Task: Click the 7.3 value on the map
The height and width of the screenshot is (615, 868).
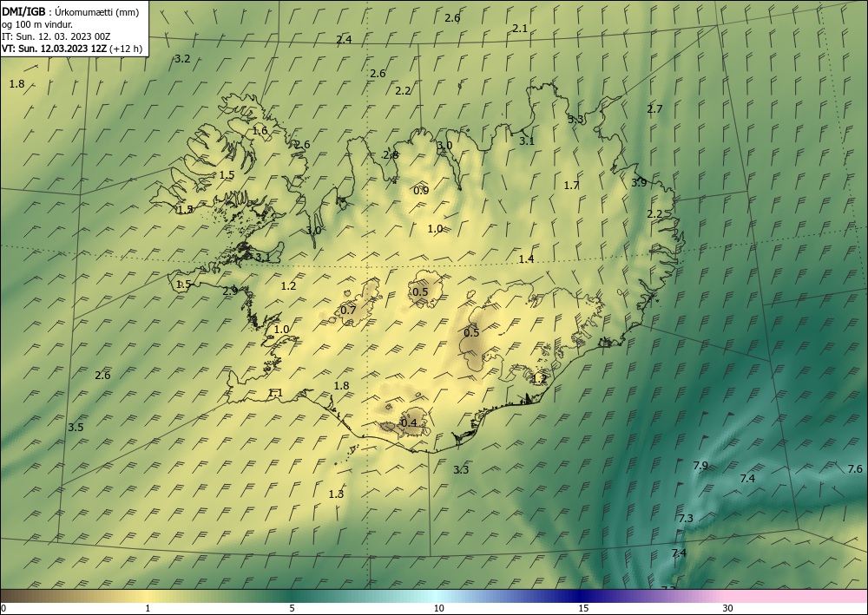Action: point(686,518)
